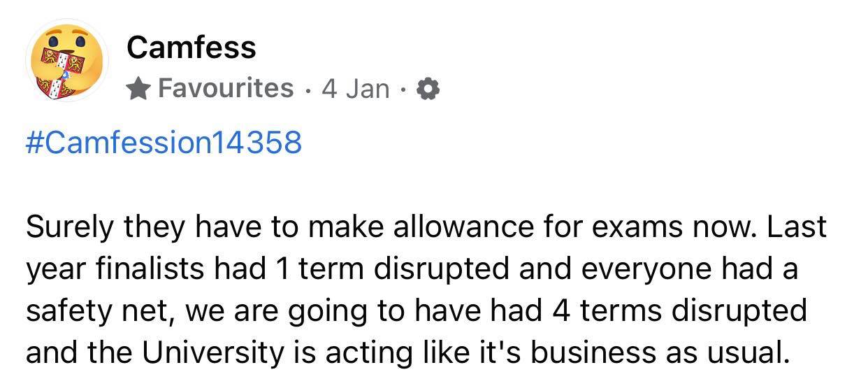Open the 4 Jan post timestamp
Image resolution: width=868 pixels, height=379 pixels.
click(355, 89)
